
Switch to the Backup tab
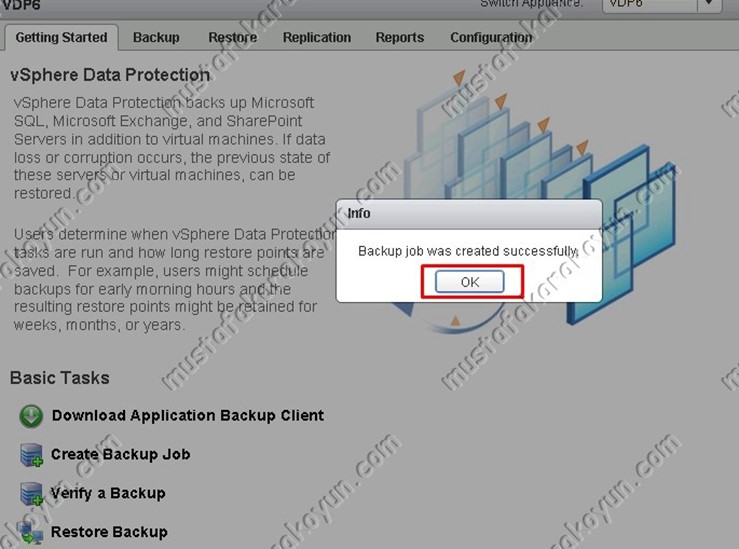click(x=156, y=38)
